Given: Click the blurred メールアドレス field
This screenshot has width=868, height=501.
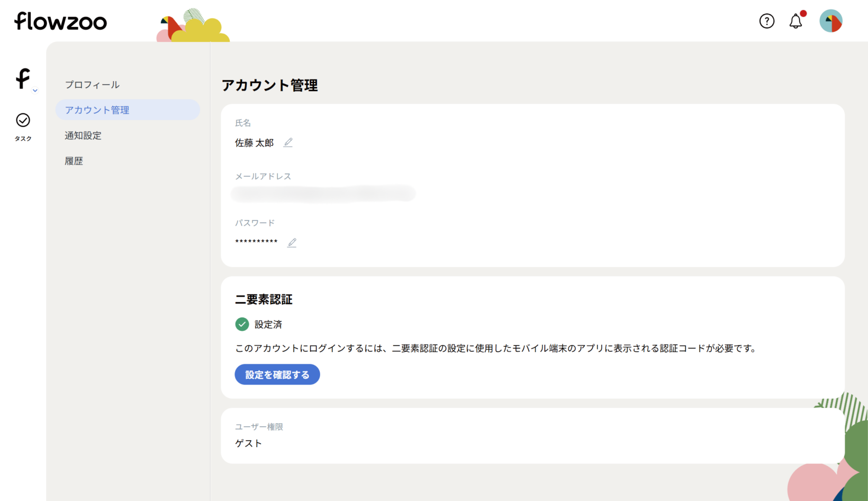Looking at the screenshot, I should click(x=323, y=194).
